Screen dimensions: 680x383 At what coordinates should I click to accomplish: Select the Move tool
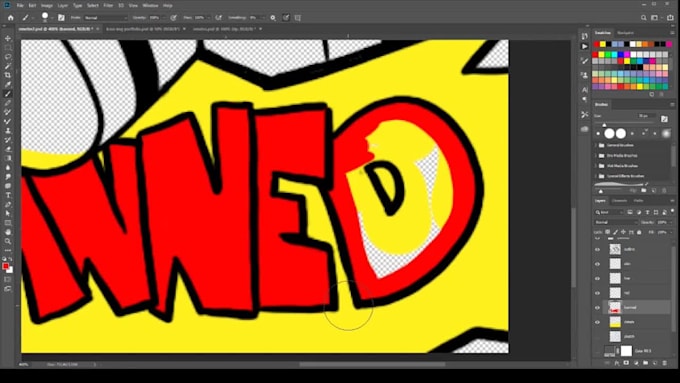[x=8, y=38]
